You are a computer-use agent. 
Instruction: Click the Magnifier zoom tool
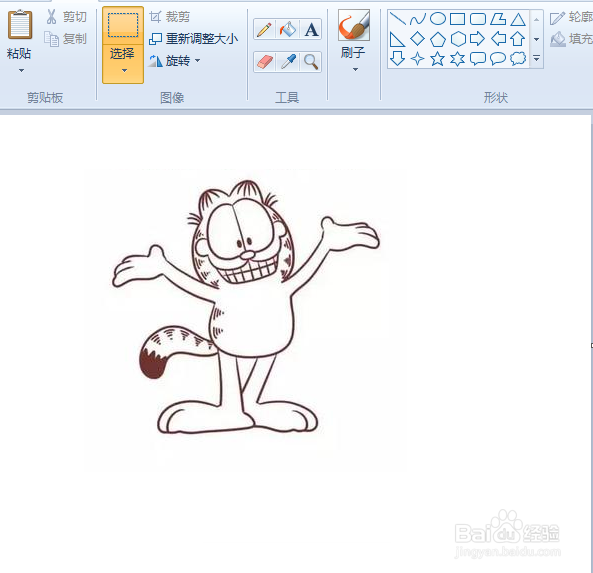tap(311, 62)
